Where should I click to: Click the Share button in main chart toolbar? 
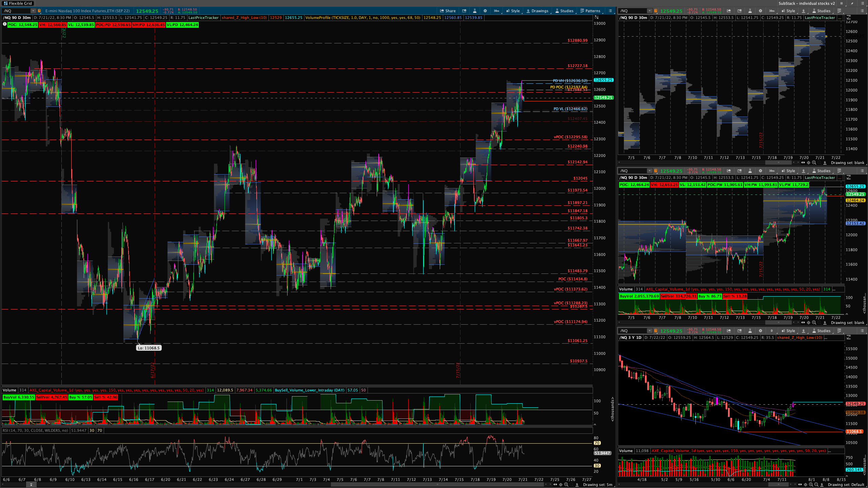448,11
